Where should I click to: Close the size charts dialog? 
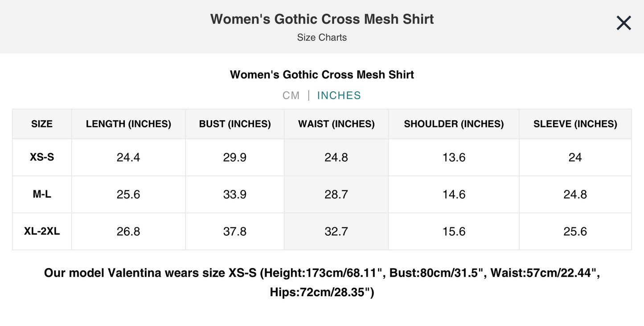623,23
